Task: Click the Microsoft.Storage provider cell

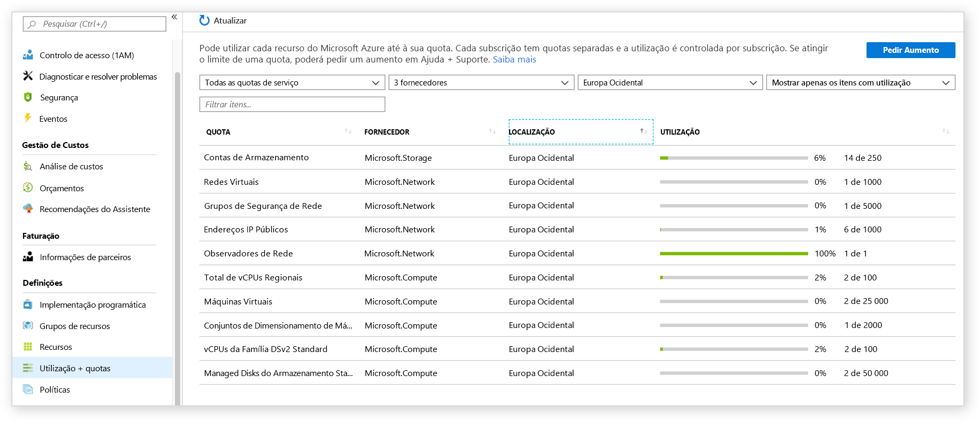Action: 398,158
